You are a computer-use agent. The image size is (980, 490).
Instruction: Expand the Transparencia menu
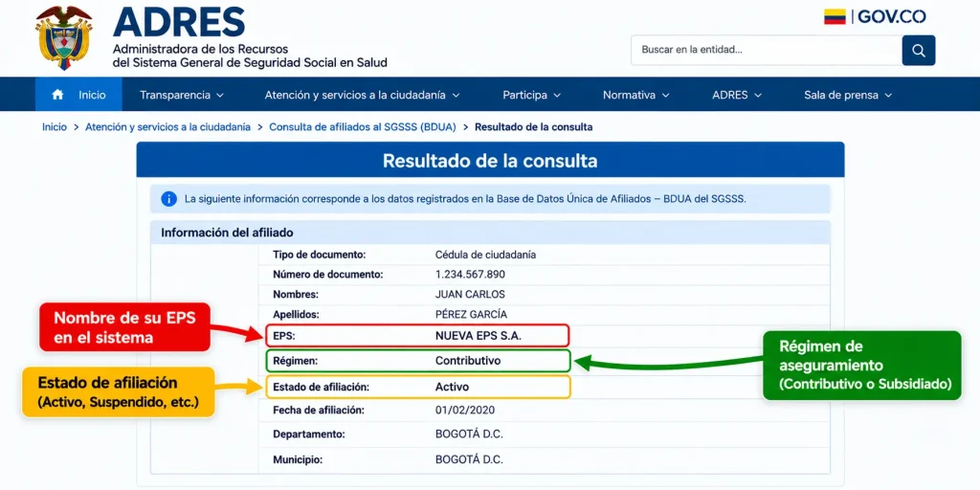click(181, 95)
